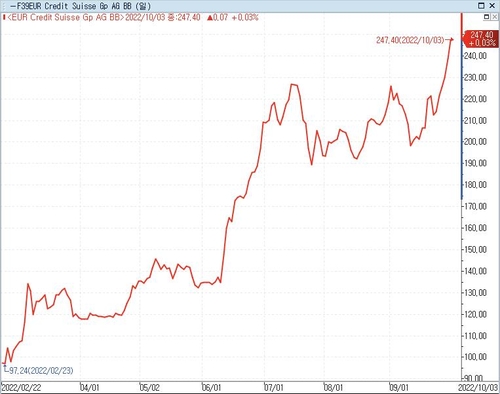
Task: Click the 170.00 price axis label
Action: point(475,206)
